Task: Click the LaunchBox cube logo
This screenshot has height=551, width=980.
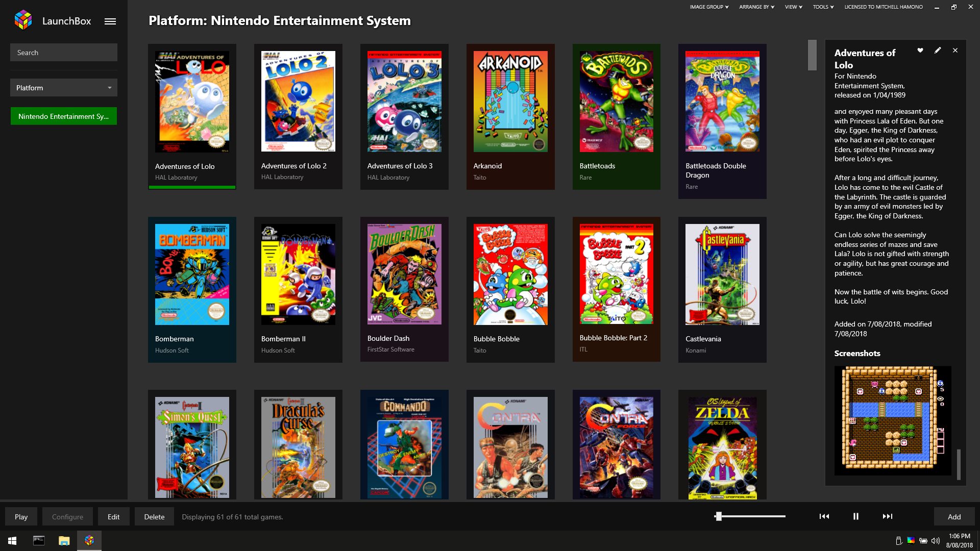Action: [x=23, y=20]
